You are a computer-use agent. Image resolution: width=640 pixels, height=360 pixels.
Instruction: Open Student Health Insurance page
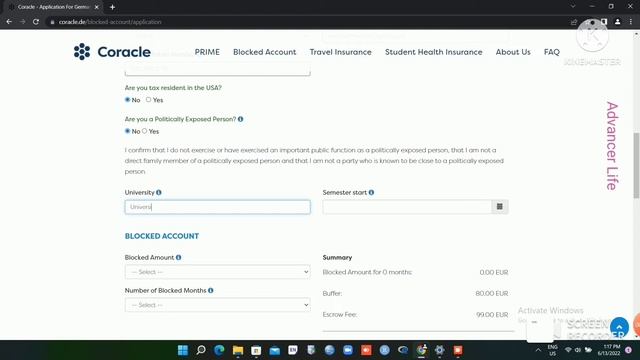433,52
